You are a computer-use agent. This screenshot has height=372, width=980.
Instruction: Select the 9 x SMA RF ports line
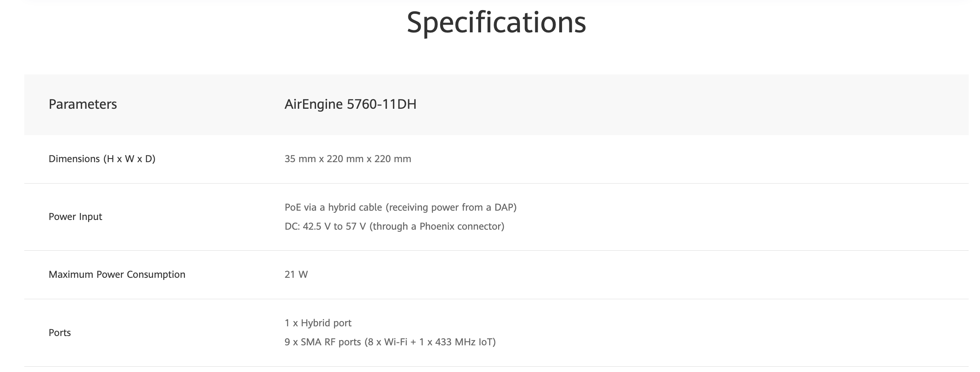pos(390,342)
